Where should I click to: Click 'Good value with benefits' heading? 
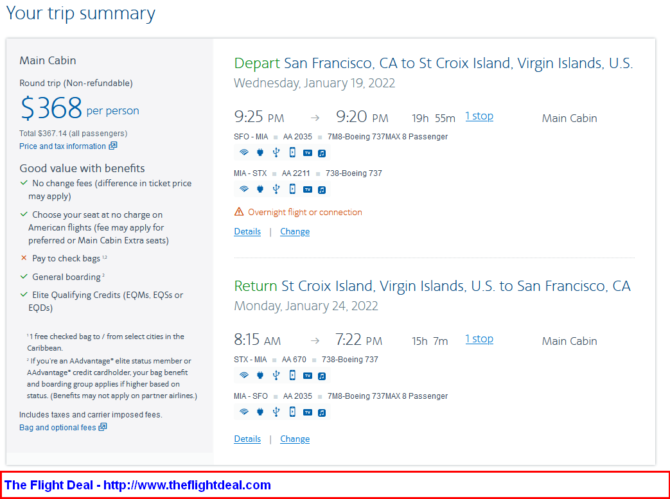[x=82, y=168]
